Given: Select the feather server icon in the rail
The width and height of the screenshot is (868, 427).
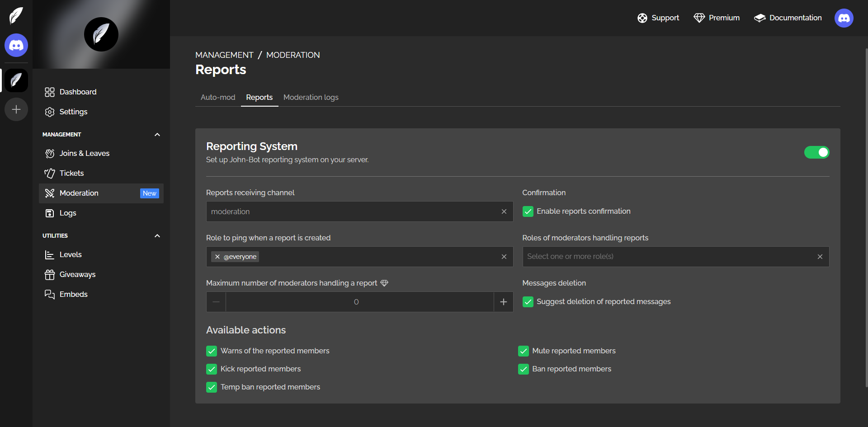Looking at the screenshot, I should pyautogui.click(x=16, y=80).
